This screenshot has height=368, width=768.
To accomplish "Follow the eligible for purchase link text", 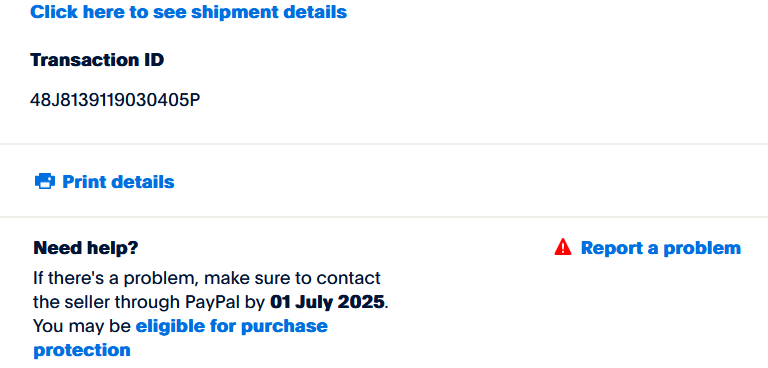I will tap(232, 326).
